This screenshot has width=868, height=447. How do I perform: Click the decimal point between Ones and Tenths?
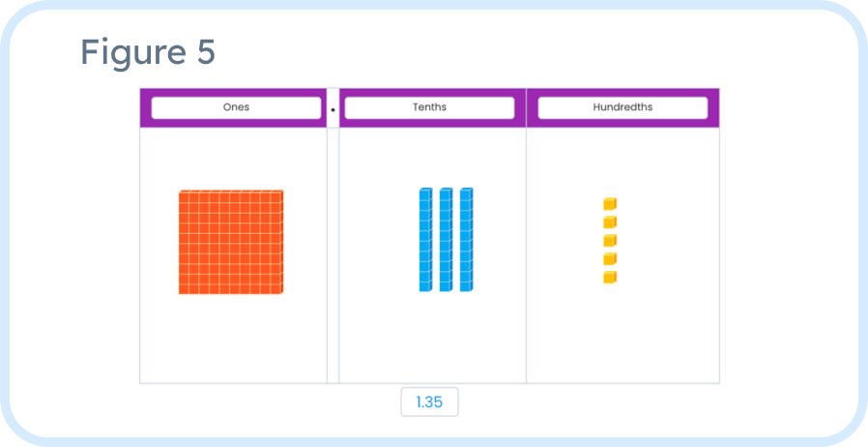333,109
